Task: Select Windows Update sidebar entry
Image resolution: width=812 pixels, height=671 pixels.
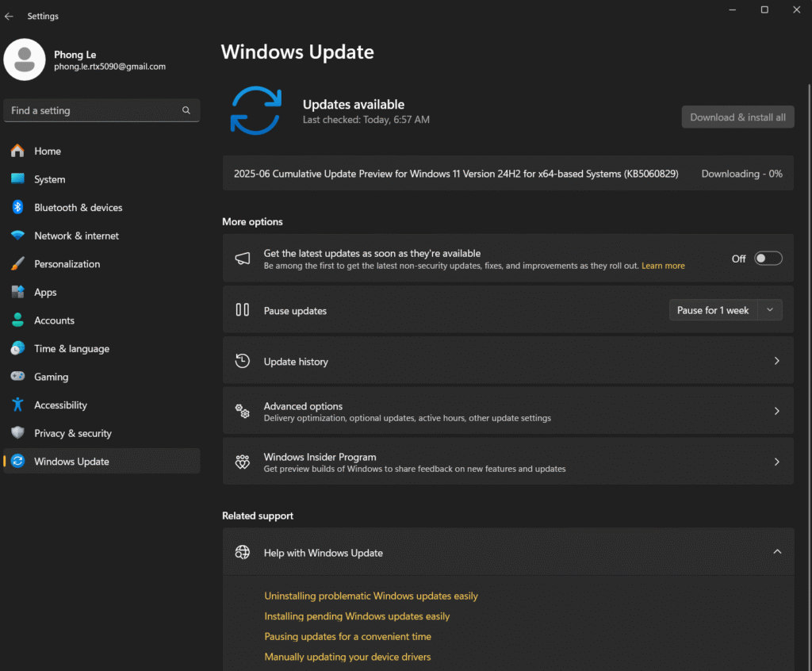Action: click(x=101, y=461)
